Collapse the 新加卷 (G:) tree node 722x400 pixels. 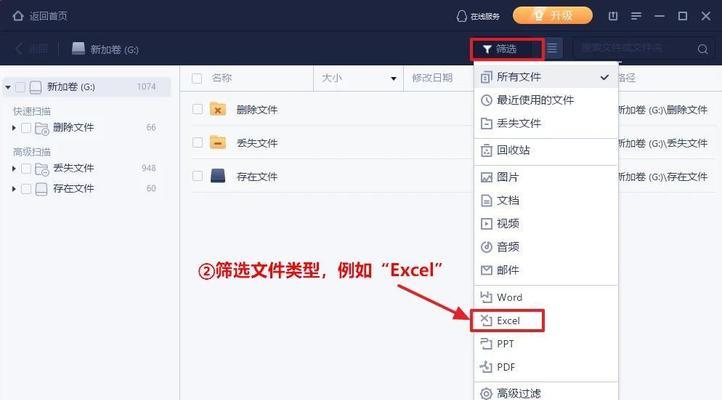(x=8, y=87)
